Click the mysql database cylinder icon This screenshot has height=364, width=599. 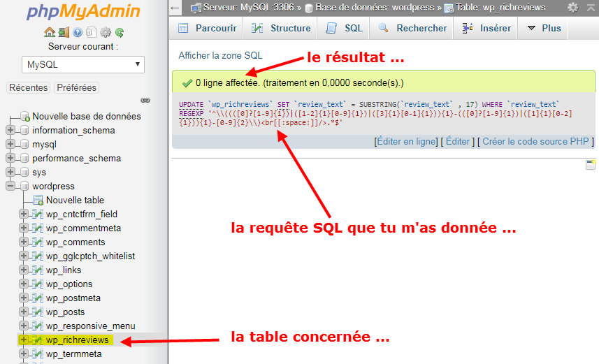click(x=24, y=145)
